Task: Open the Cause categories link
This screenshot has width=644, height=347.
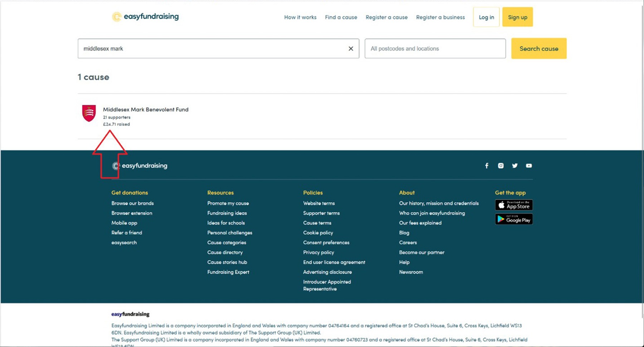Action: click(226, 243)
